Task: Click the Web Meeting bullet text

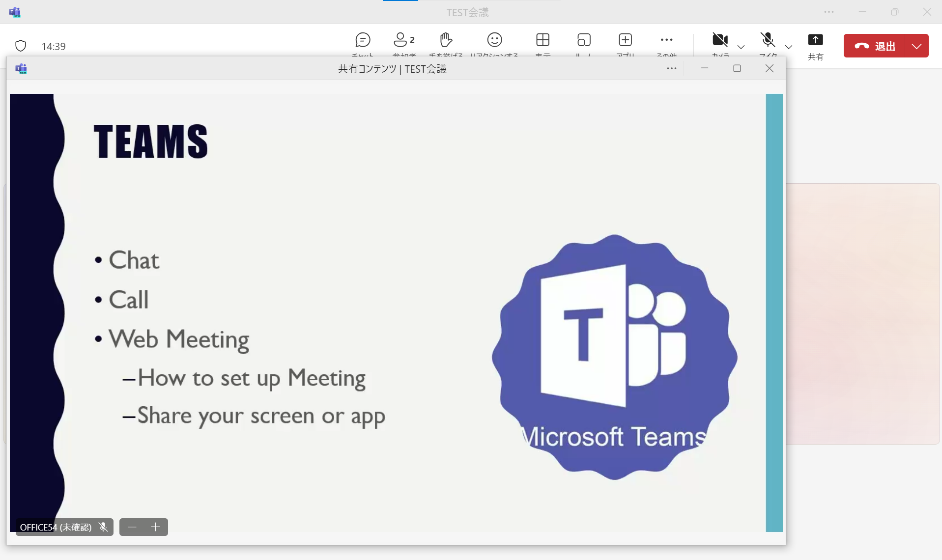Action: [179, 339]
